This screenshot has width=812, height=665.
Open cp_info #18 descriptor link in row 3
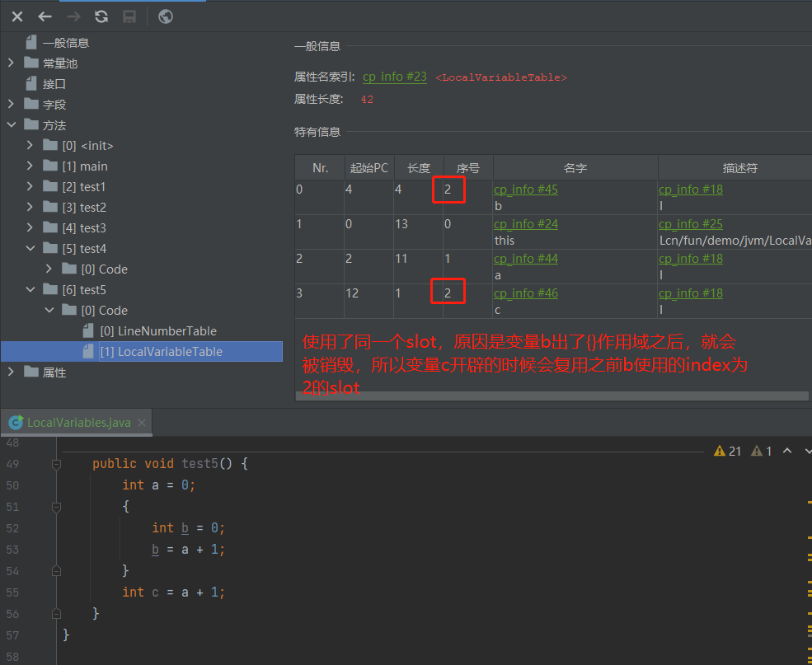(690, 293)
